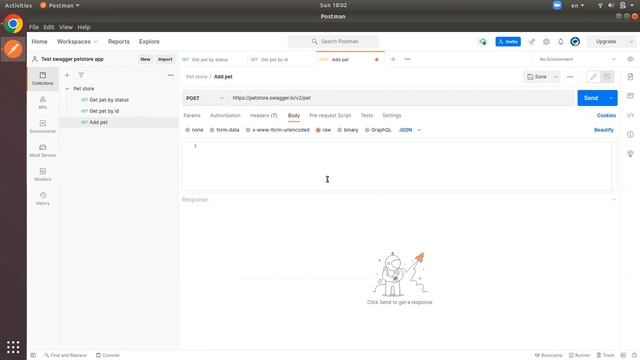Expand the Workspaces dropdown

77,42
